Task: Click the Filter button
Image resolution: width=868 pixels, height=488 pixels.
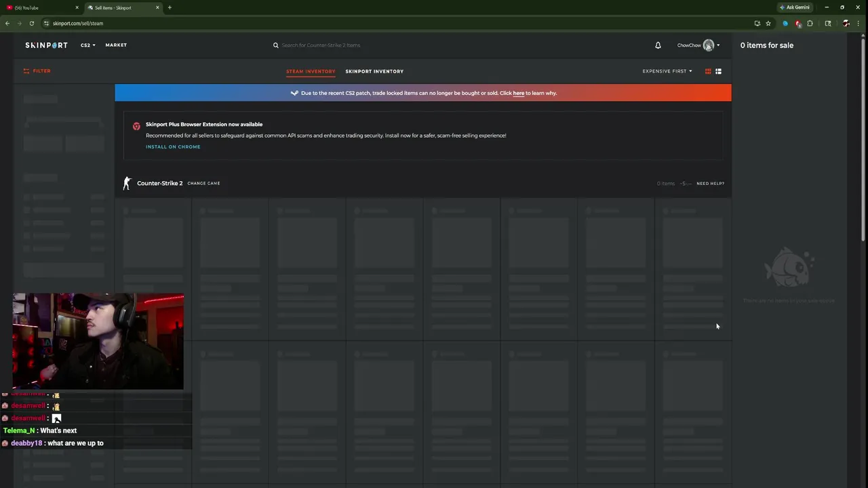Action: (x=37, y=71)
